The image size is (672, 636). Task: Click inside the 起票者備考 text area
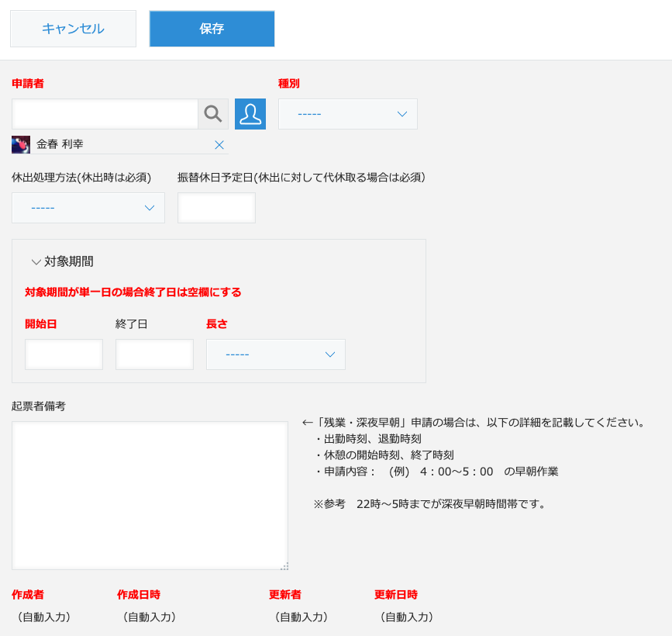(x=150, y=496)
